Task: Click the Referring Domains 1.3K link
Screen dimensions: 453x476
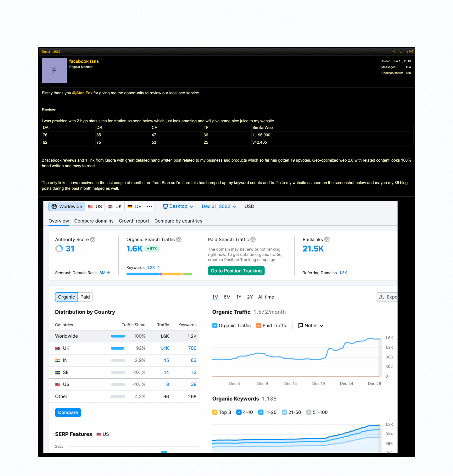Action: coord(343,273)
